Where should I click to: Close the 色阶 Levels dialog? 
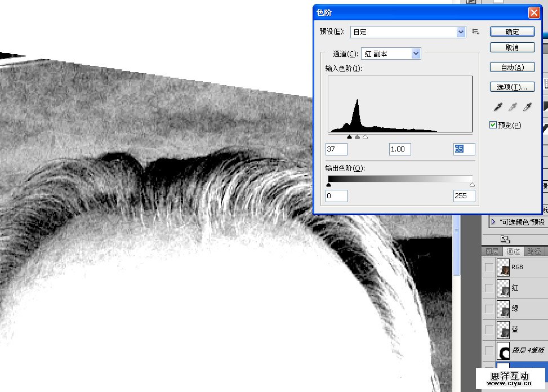pos(533,12)
